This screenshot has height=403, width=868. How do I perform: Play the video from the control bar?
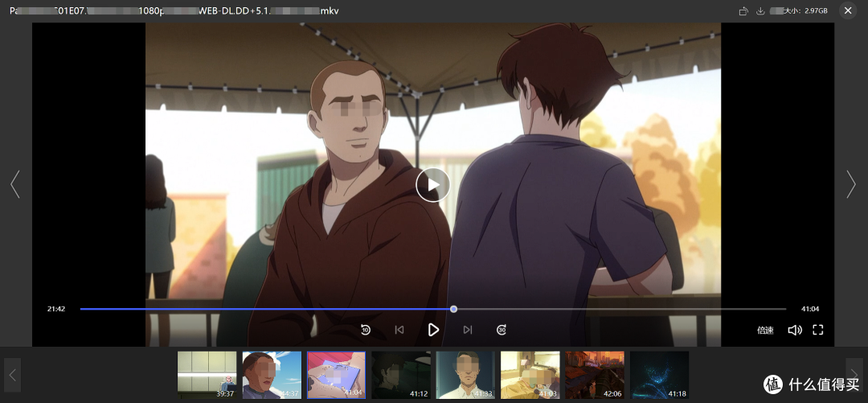(433, 330)
